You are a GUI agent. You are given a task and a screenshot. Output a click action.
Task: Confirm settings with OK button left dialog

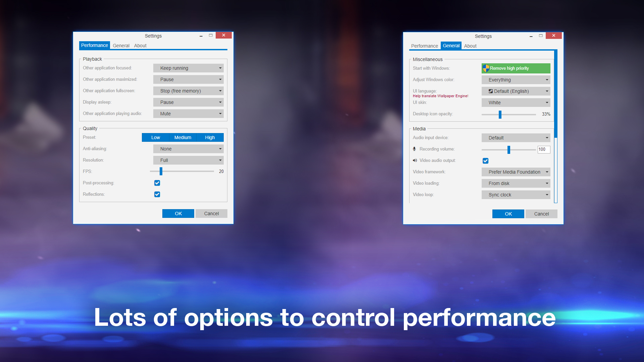[178, 214]
